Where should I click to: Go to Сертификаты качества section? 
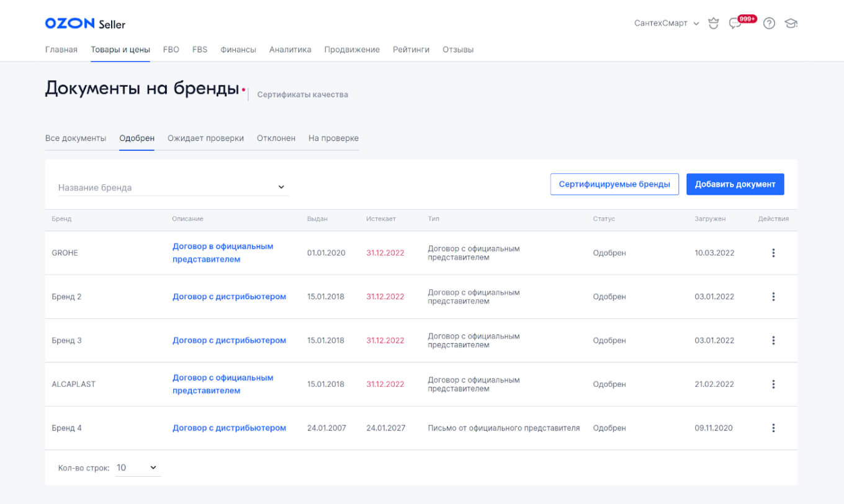tap(302, 94)
